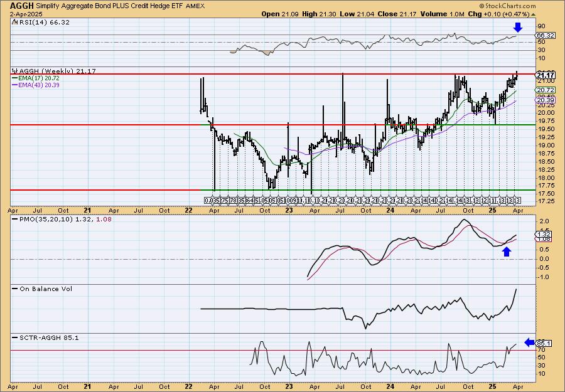Image resolution: width=565 pixels, height=392 pixels.
Task: Click the Close 21.17 value in the header
Action: [397, 14]
